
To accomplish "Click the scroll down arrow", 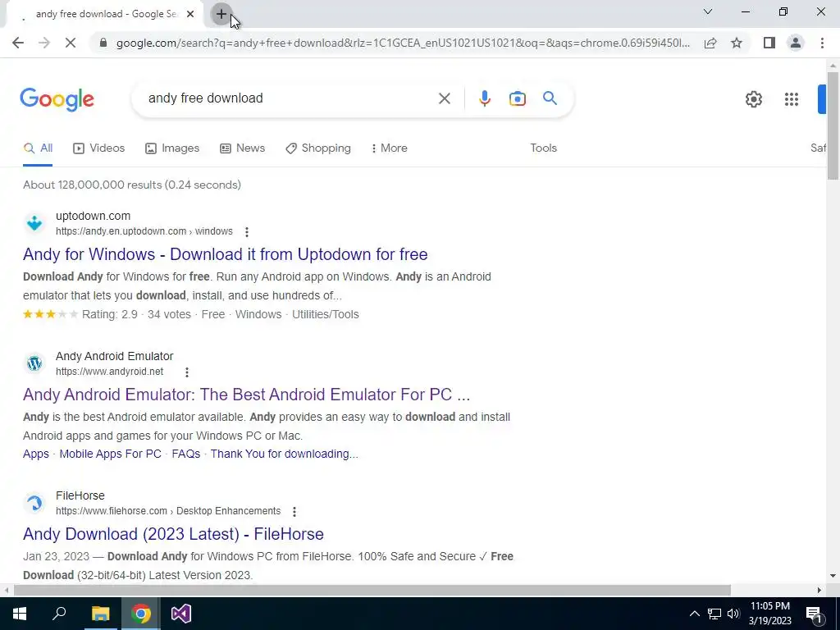I will (x=833, y=577).
